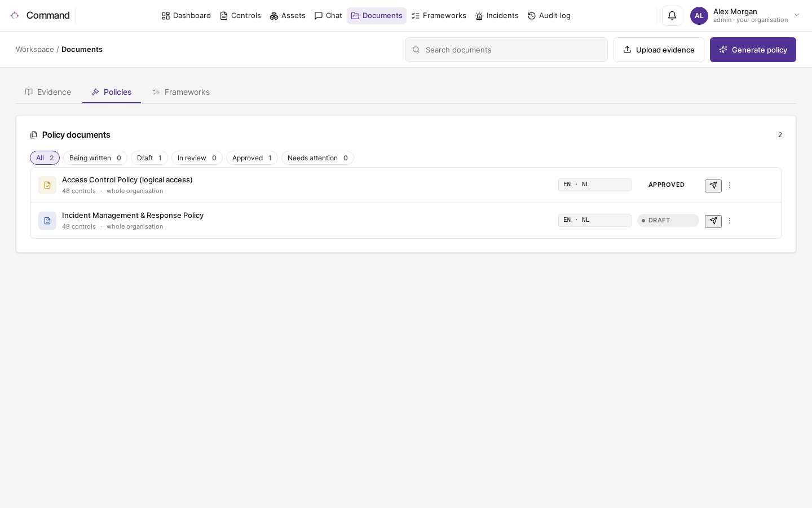Open more options for Access Control Policy
The image size is (812, 508).
coord(729,185)
